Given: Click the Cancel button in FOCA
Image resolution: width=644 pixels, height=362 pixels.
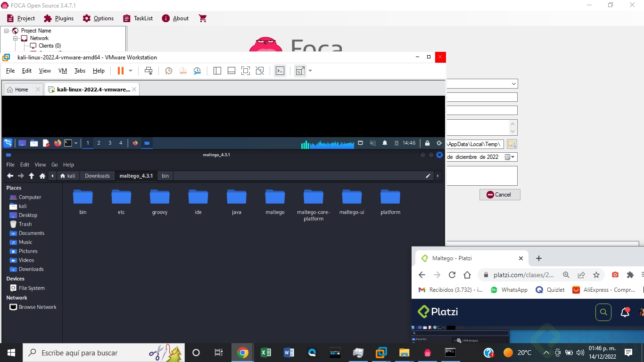Looking at the screenshot, I should point(500,195).
